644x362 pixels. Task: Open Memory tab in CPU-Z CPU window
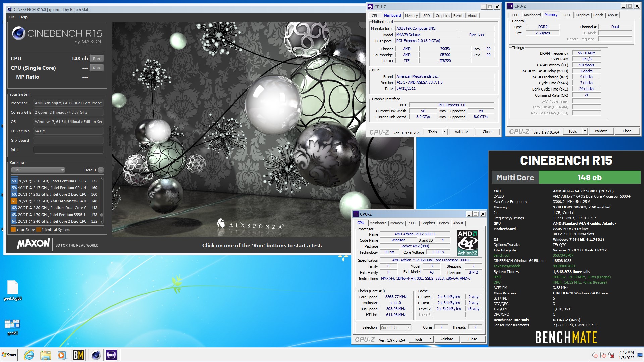(x=397, y=223)
